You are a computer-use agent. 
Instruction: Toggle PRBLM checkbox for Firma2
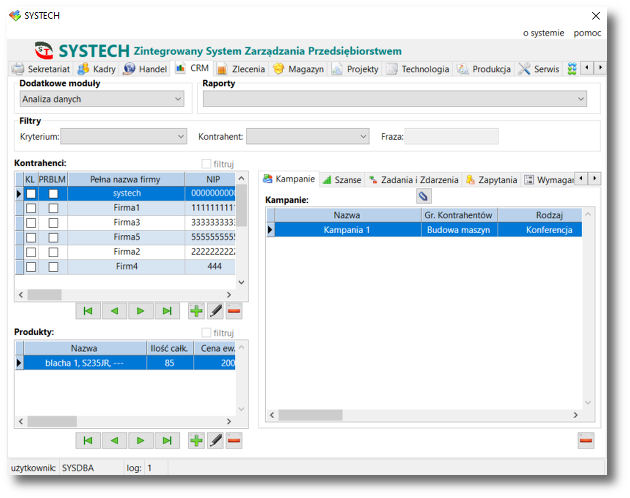point(53,252)
